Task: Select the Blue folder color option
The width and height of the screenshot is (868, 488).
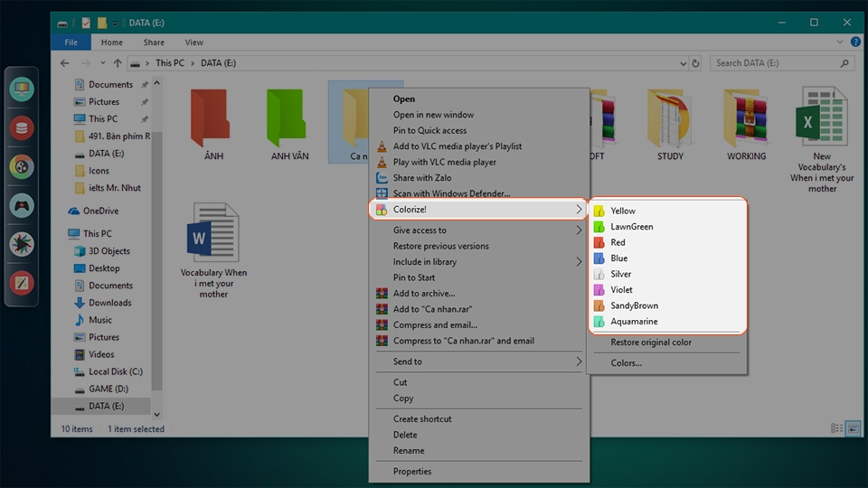Action: click(618, 258)
